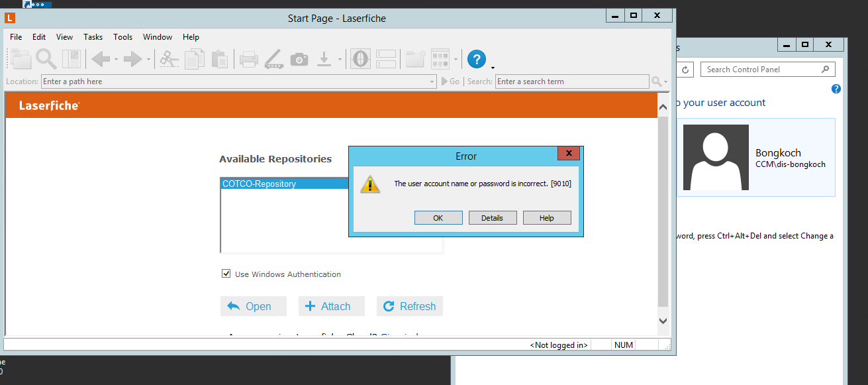Image resolution: width=868 pixels, height=385 pixels.
Task: Expand the grid view options dropdown
Action: click(456, 60)
